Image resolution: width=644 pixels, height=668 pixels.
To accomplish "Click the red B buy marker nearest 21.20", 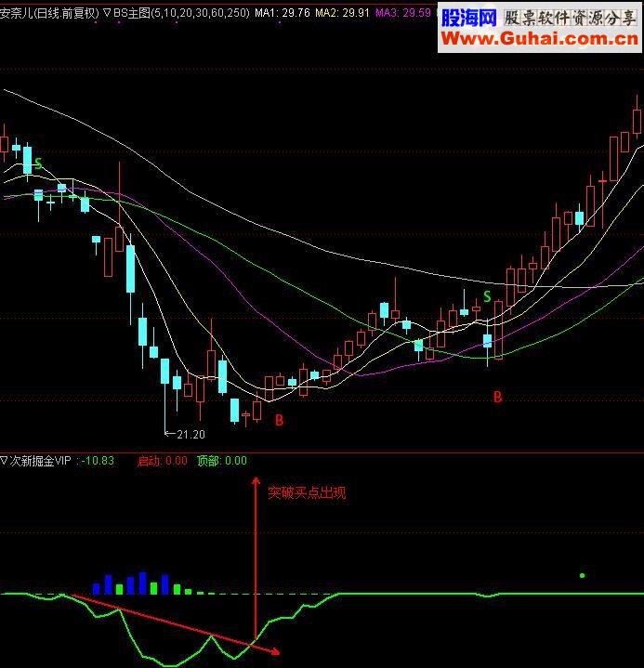I will (x=279, y=421).
